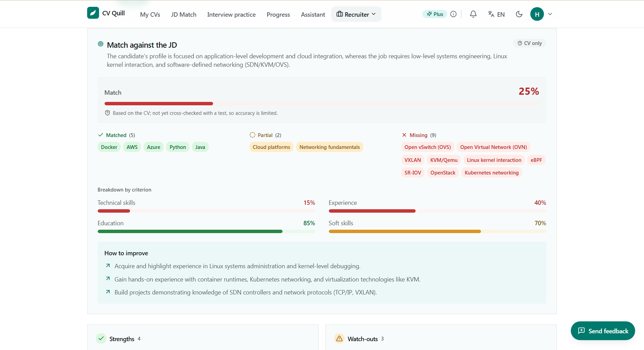Select the Kubernetes networking tag
This screenshot has width=644, height=350.
point(492,173)
